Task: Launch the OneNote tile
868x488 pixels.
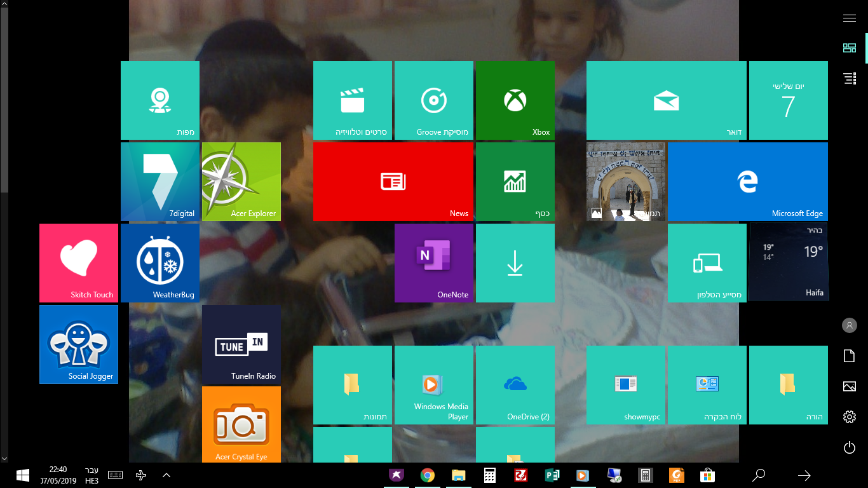Action: pyautogui.click(x=434, y=263)
